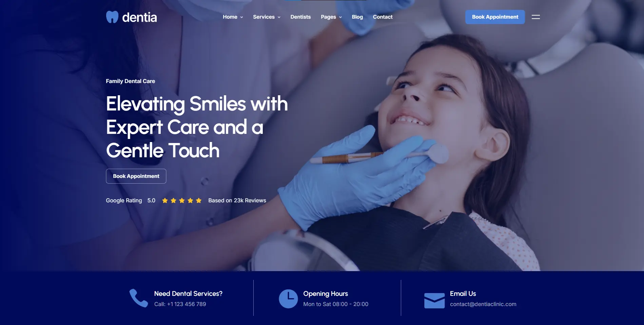This screenshot has width=644, height=325.
Task: Open the Contact menu link
Action: pos(383,17)
